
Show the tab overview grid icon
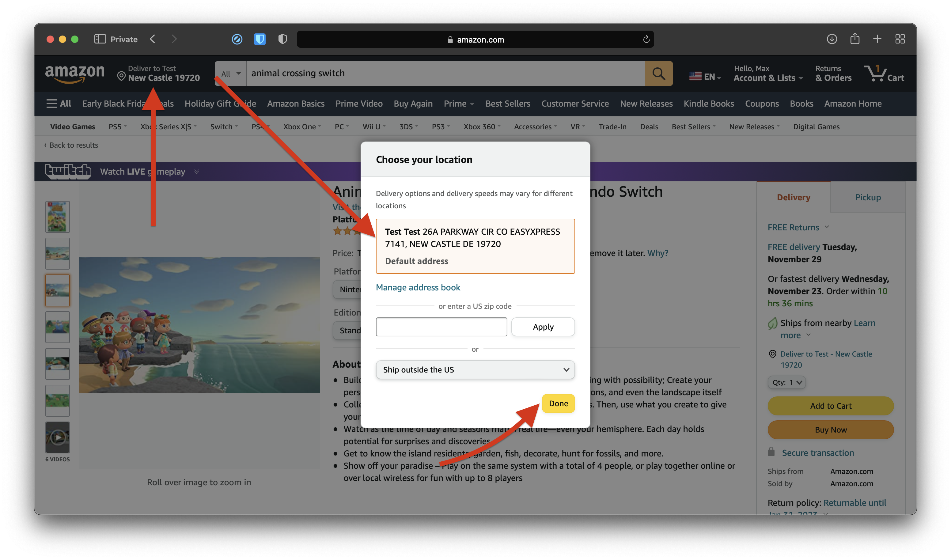click(x=900, y=39)
